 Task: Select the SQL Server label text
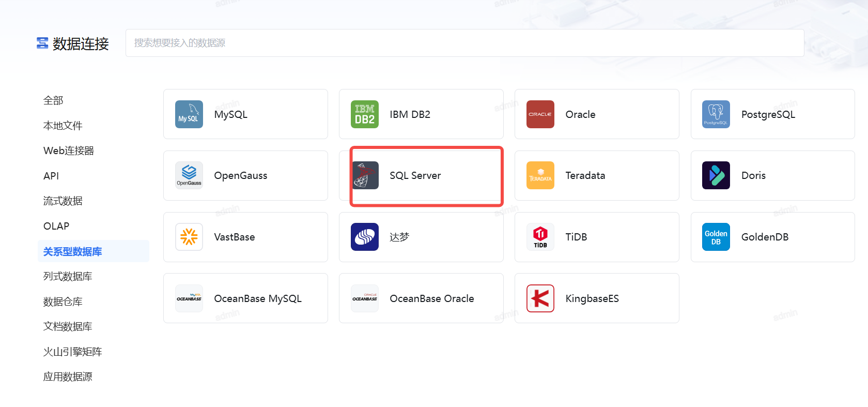pos(415,175)
